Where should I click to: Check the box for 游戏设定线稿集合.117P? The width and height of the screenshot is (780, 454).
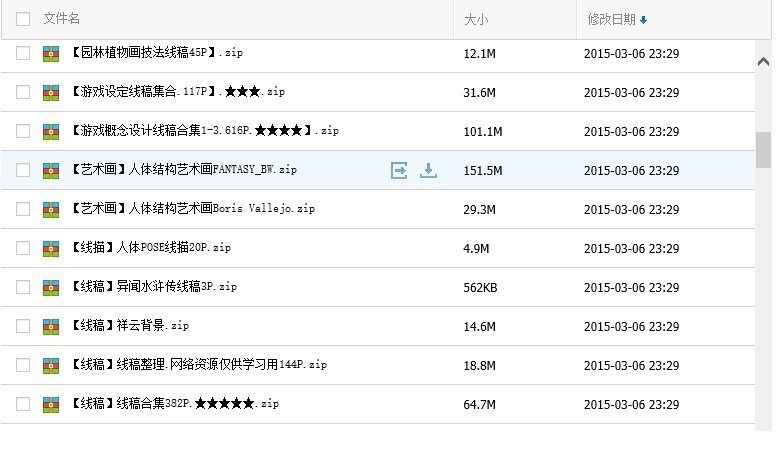[x=23, y=92]
